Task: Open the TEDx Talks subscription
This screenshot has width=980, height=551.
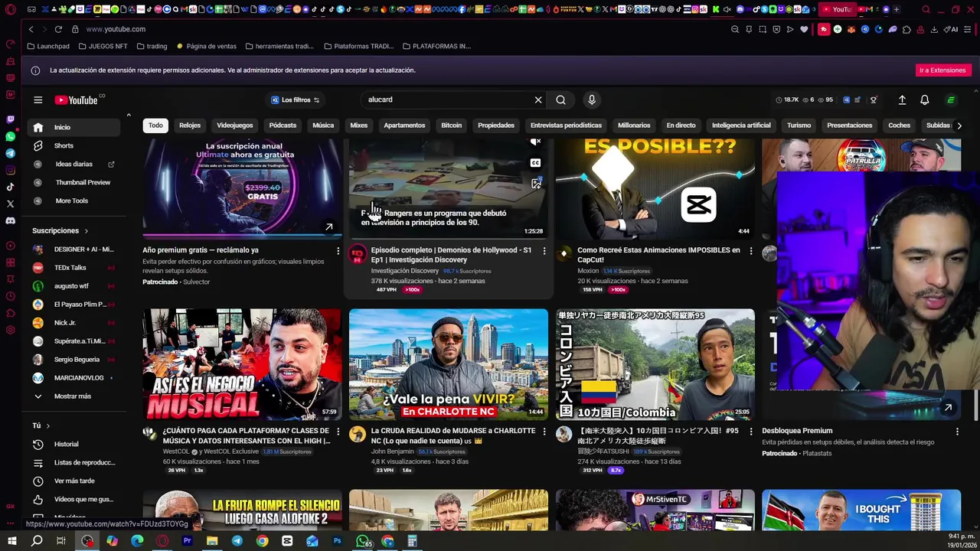Action: [74, 267]
